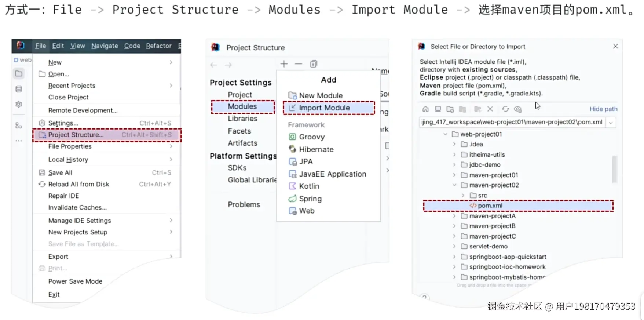Expand the servlet-demo folder node
Image resolution: width=644 pixels, height=320 pixels.
[x=454, y=246]
